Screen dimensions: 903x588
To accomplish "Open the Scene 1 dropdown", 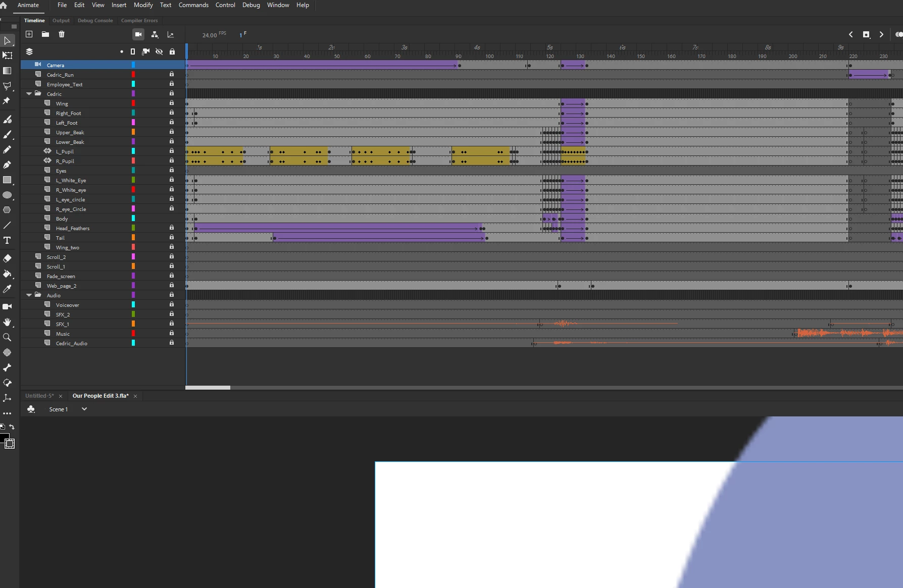I will coord(84,409).
